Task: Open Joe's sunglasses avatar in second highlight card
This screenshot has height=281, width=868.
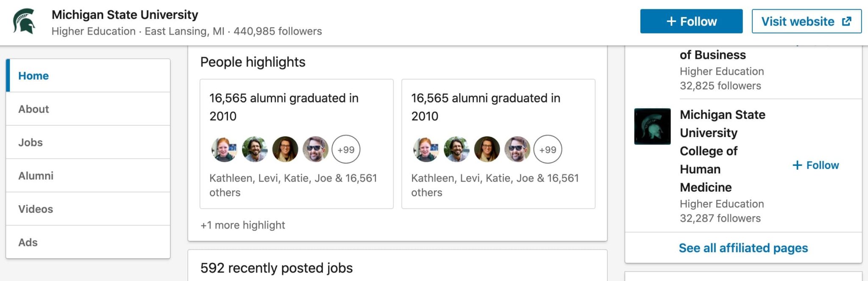Action: (517, 149)
